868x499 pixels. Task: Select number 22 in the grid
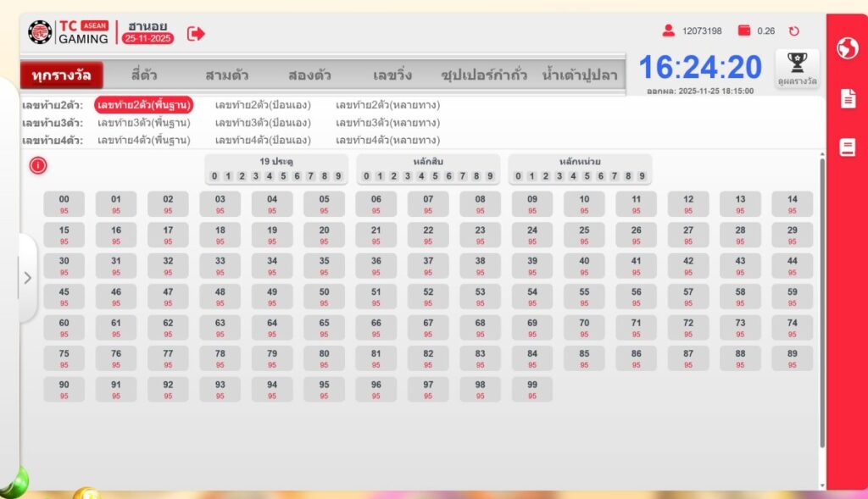click(x=428, y=236)
